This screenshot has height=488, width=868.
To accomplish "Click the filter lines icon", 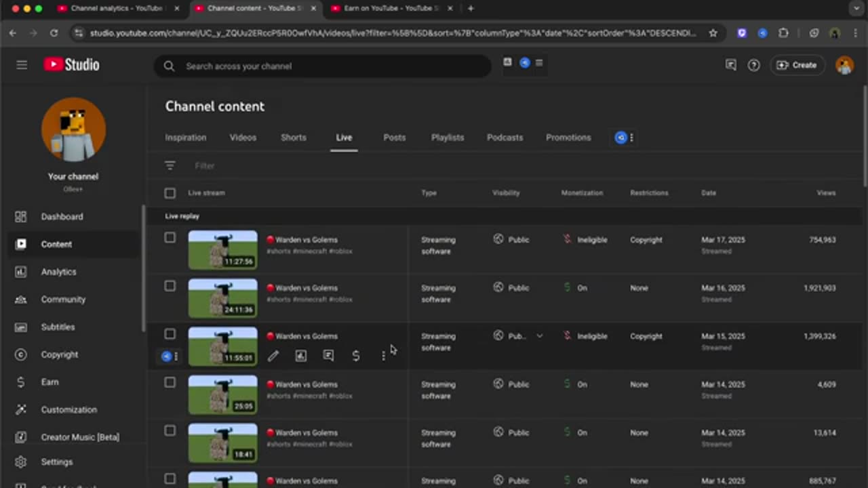I will [170, 165].
